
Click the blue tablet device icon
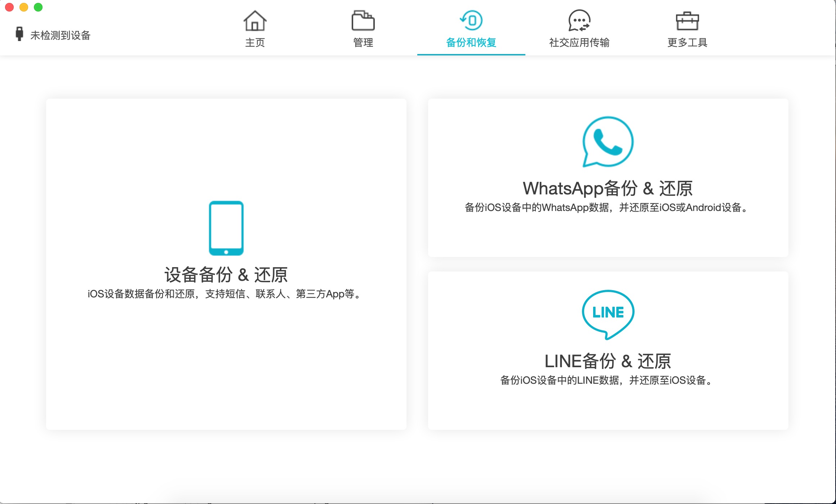click(x=226, y=228)
